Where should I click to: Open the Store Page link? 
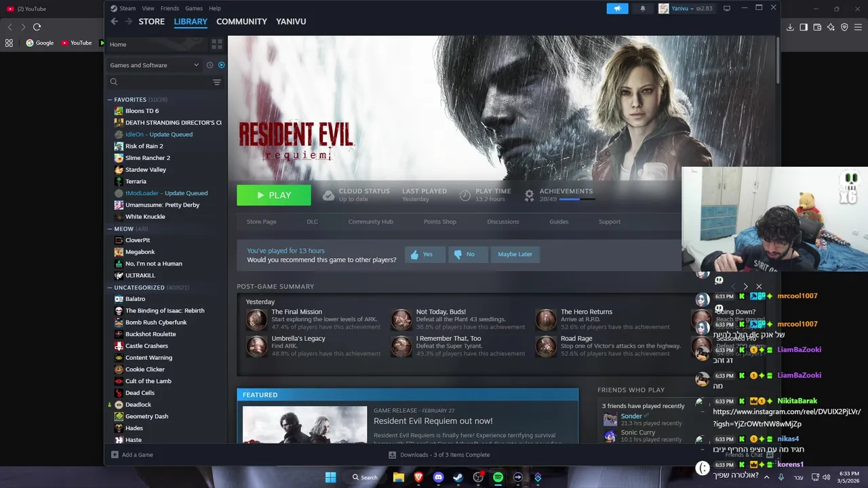[x=261, y=222]
